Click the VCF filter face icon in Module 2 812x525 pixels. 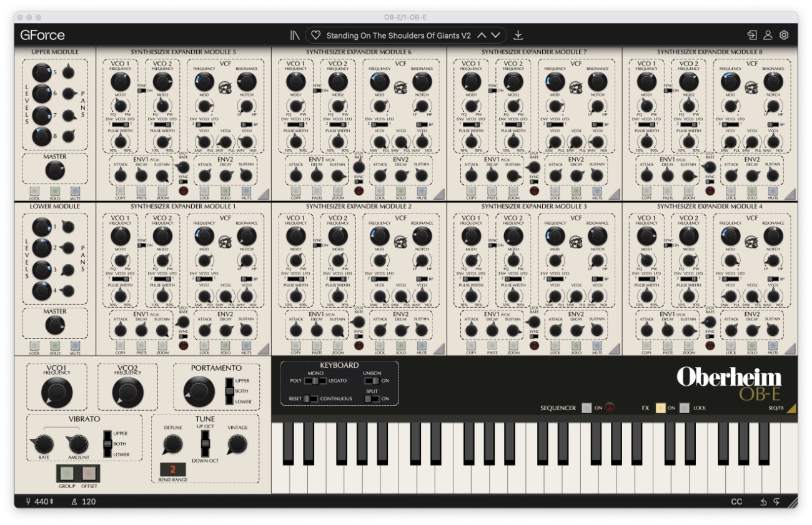[x=400, y=241]
